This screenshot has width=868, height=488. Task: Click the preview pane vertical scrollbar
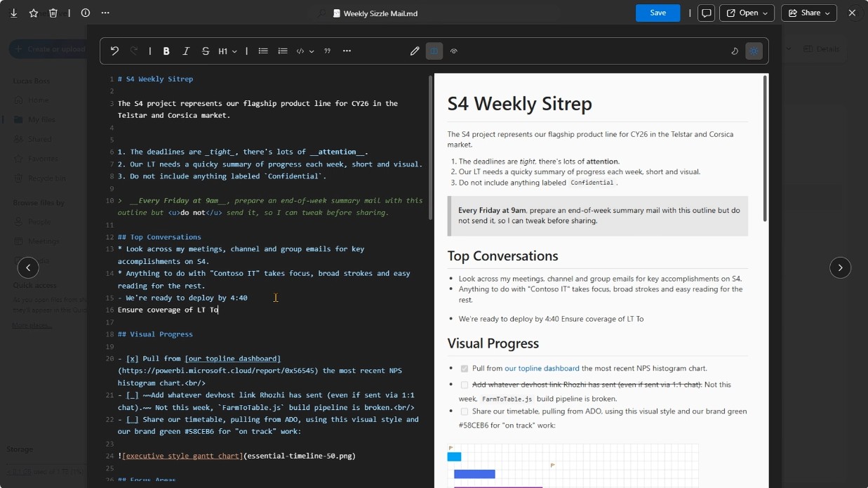[x=764, y=147]
